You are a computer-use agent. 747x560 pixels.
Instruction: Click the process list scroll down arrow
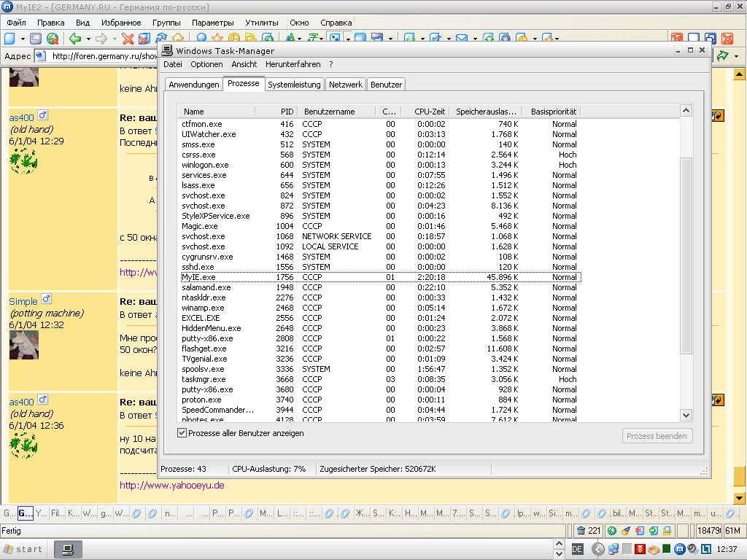point(686,415)
